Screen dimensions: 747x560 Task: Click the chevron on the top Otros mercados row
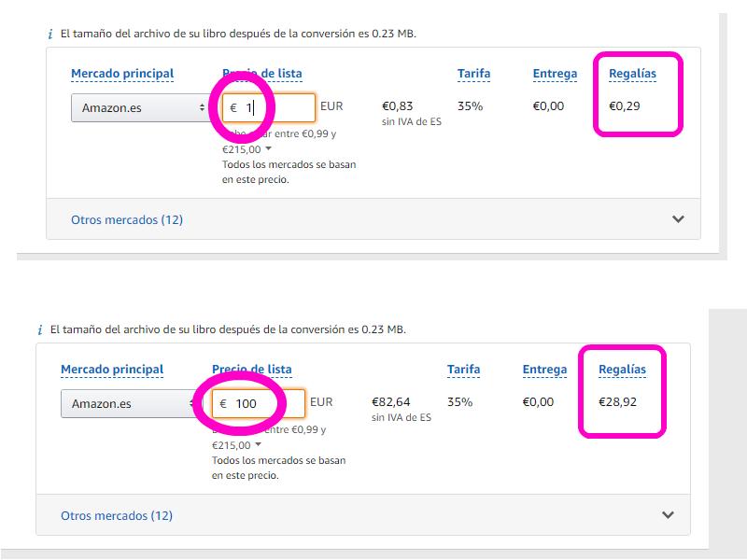(x=676, y=217)
